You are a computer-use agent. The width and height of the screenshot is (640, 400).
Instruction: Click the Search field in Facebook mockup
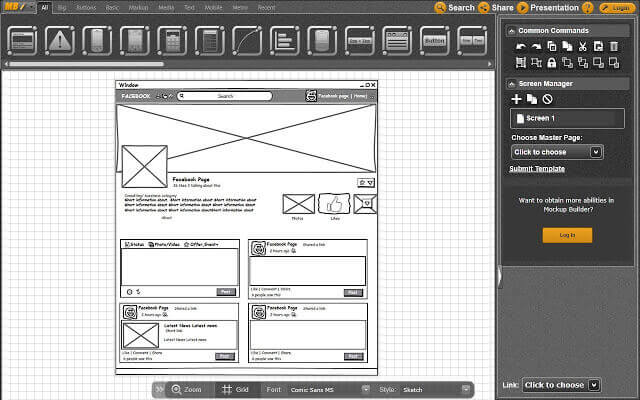click(225, 96)
